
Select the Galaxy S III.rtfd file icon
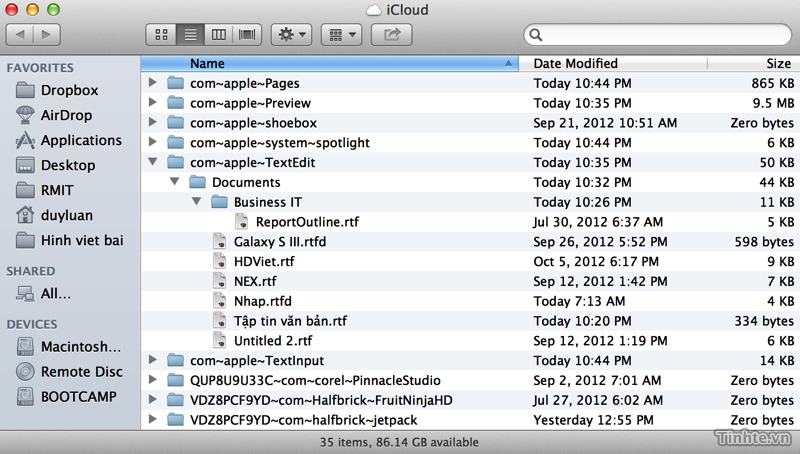point(220,241)
